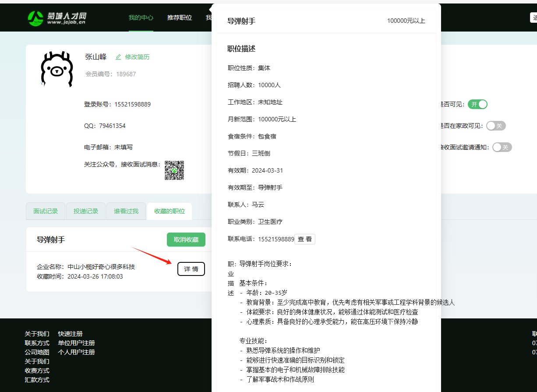
Task: Click the alpaca profile avatar
Action: pos(57,69)
